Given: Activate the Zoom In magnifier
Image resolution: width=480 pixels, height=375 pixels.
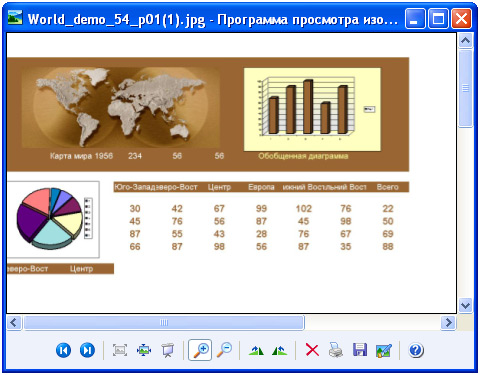Looking at the screenshot, I should point(200,350).
